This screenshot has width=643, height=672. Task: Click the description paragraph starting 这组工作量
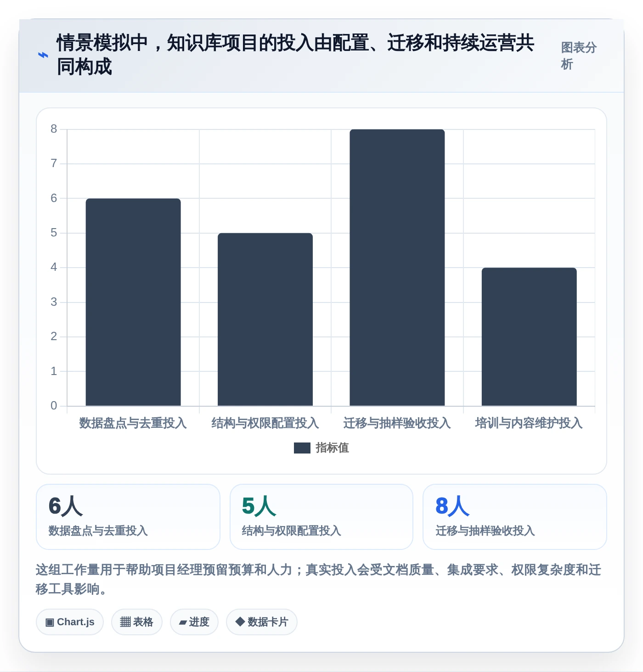tap(319, 579)
